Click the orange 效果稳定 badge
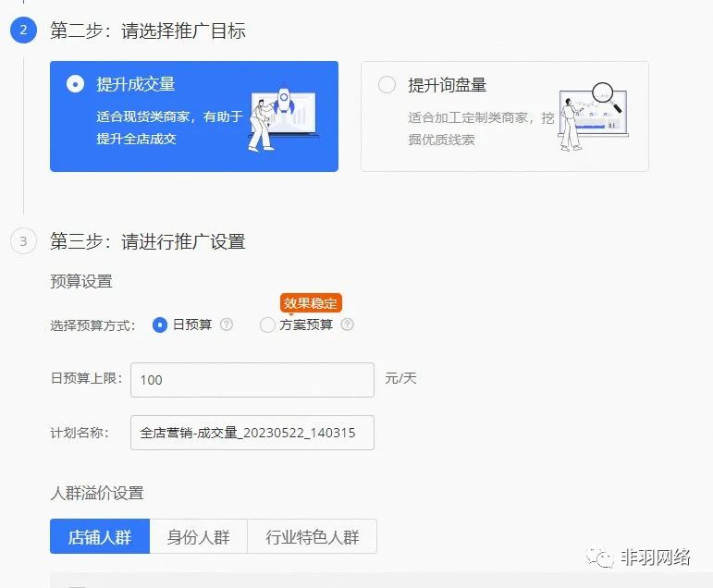Screen dimensions: 713x588 (311, 303)
